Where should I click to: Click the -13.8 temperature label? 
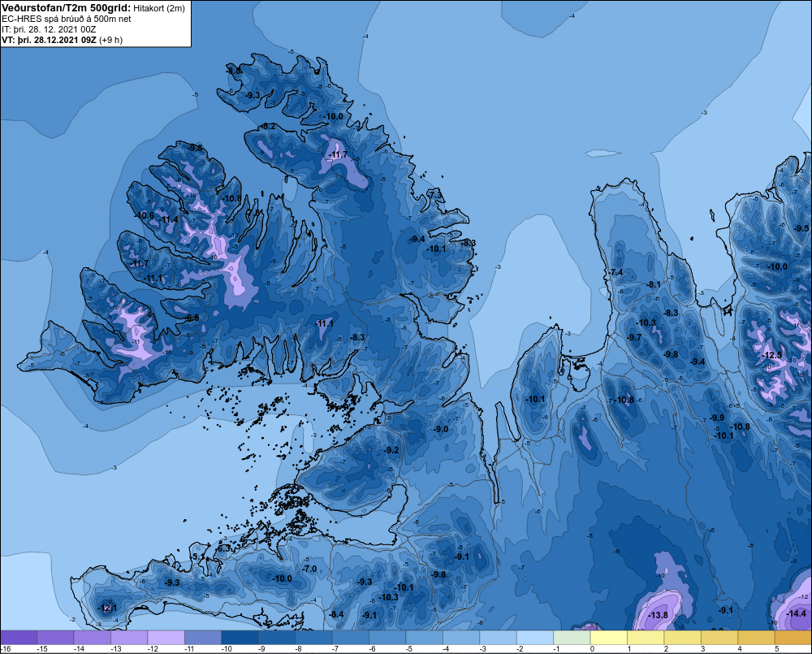pos(659,615)
